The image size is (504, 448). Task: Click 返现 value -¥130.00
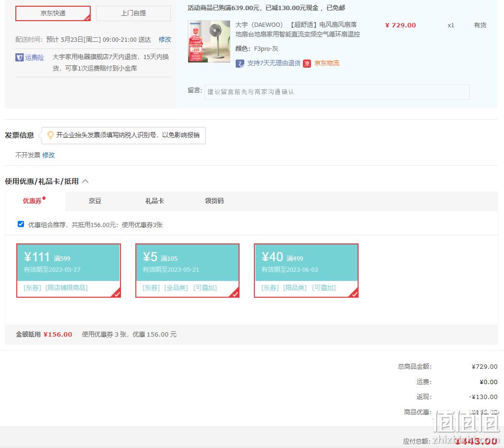pos(483,397)
